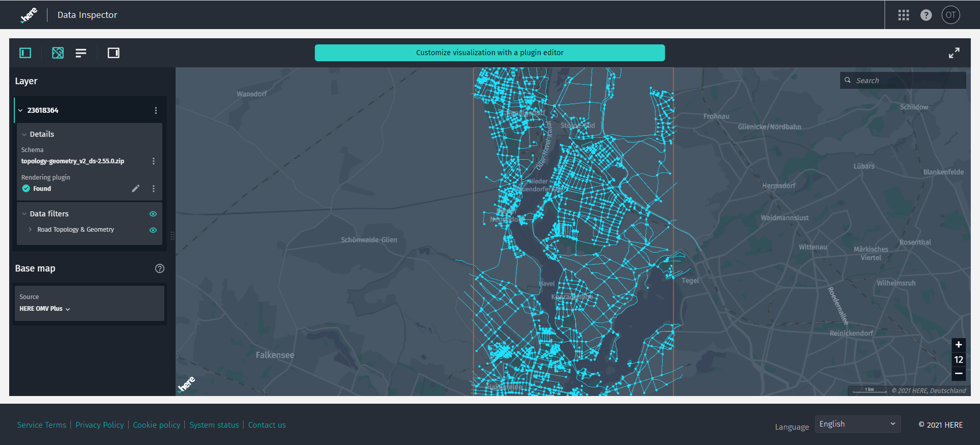Click the Blankenfelde map label
The image size is (980, 445).
943,172
